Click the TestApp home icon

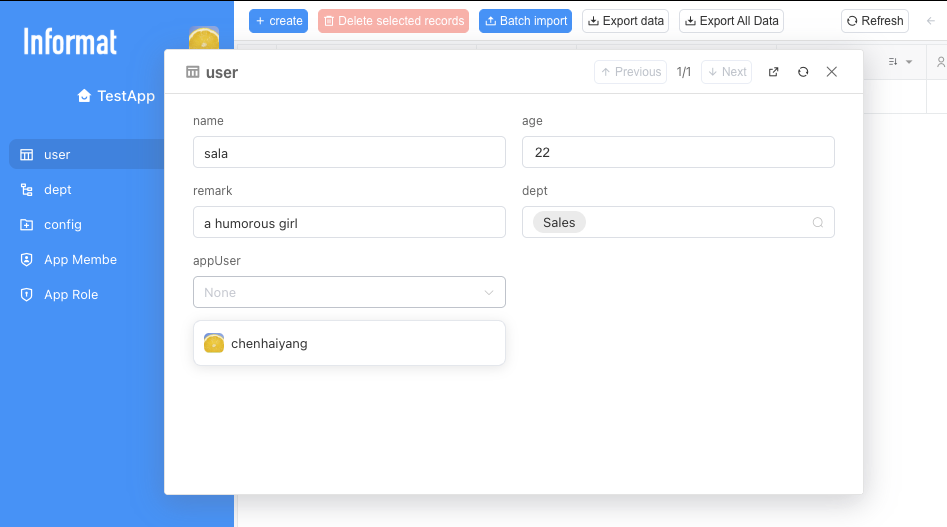tap(85, 96)
